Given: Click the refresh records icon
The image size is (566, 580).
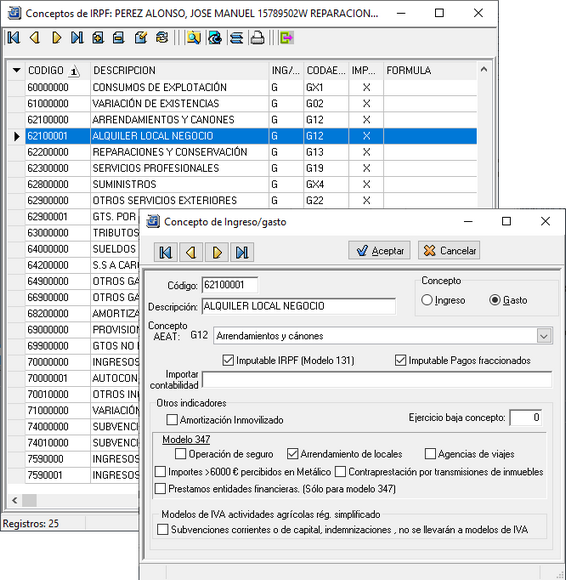Looking at the screenshot, I should [x=162, y=38].
